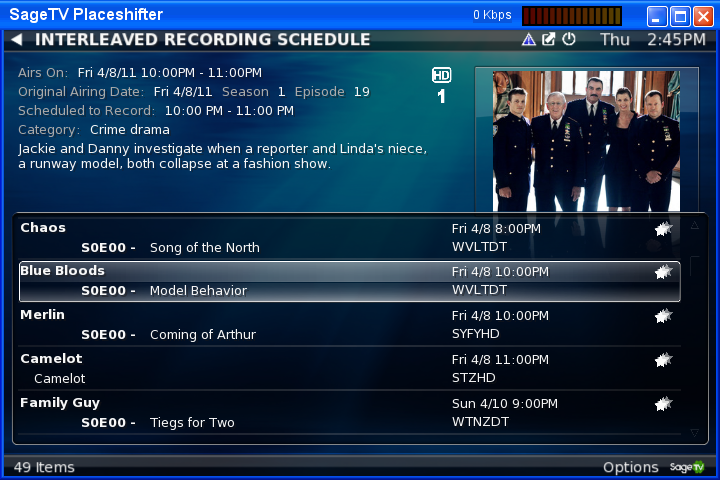720x480 pixels.
Task: Open the warning triangle alert icon
Action: tap(529, 40)
